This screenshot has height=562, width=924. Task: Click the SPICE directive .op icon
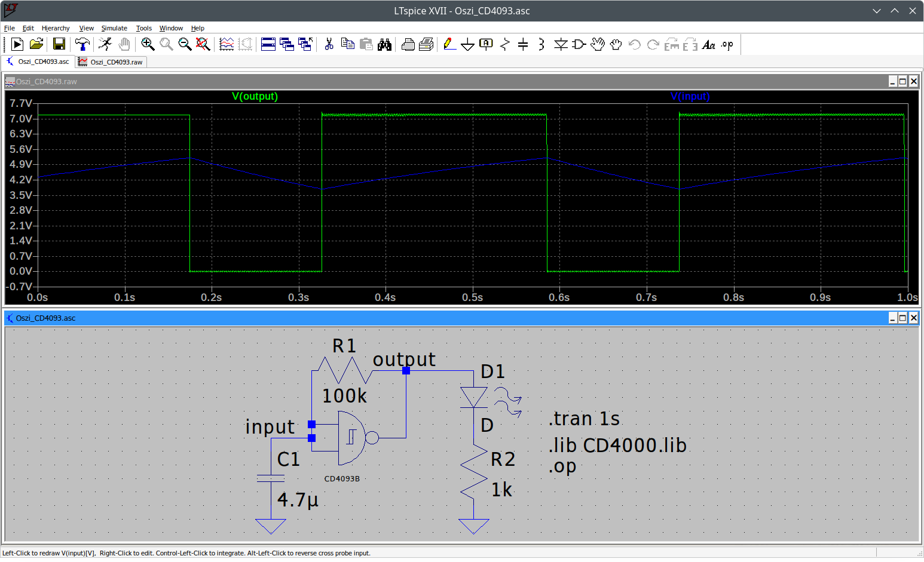point(727,44)
